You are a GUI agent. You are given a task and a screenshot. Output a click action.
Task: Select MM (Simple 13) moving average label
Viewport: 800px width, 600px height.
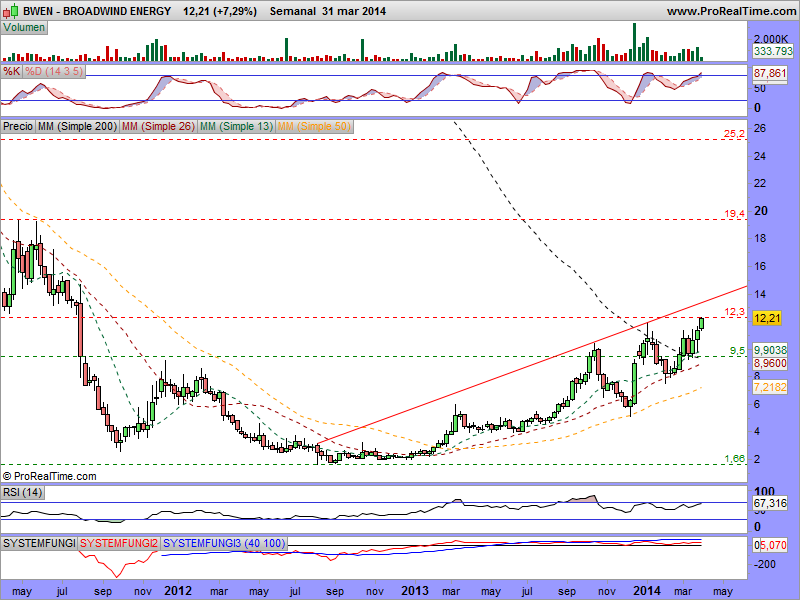[x=237, y=126]
